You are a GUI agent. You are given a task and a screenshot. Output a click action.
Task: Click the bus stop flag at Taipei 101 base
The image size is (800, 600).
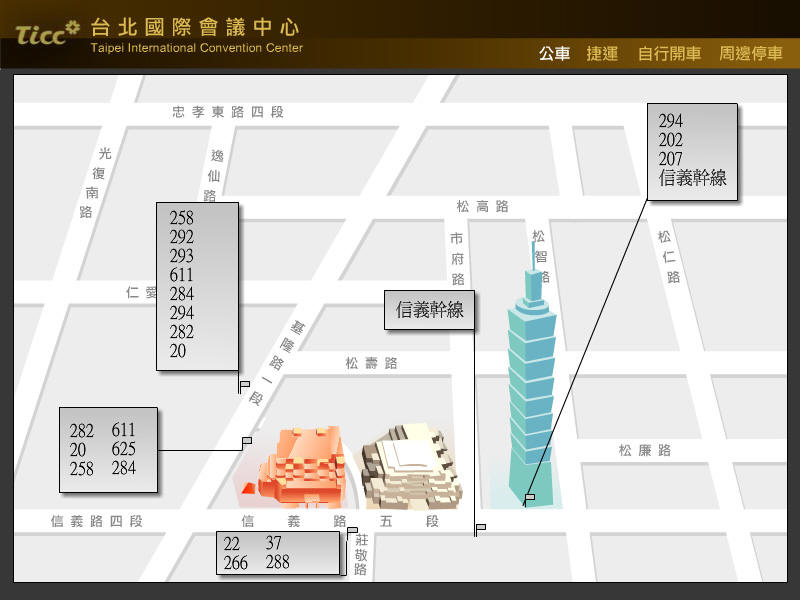529,499
